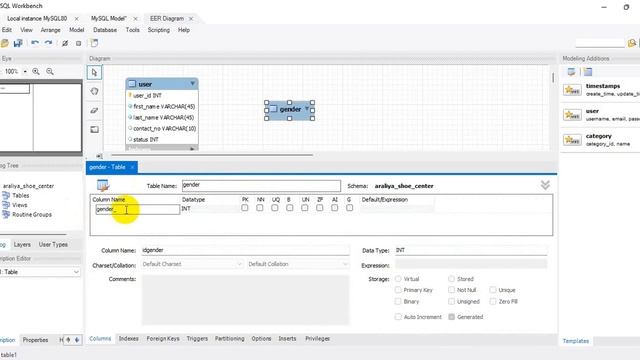The height and width of the screenshot is (360, 640).
Task: Click the up arrow in the bottom-left panel
Action: click(68, 340)
